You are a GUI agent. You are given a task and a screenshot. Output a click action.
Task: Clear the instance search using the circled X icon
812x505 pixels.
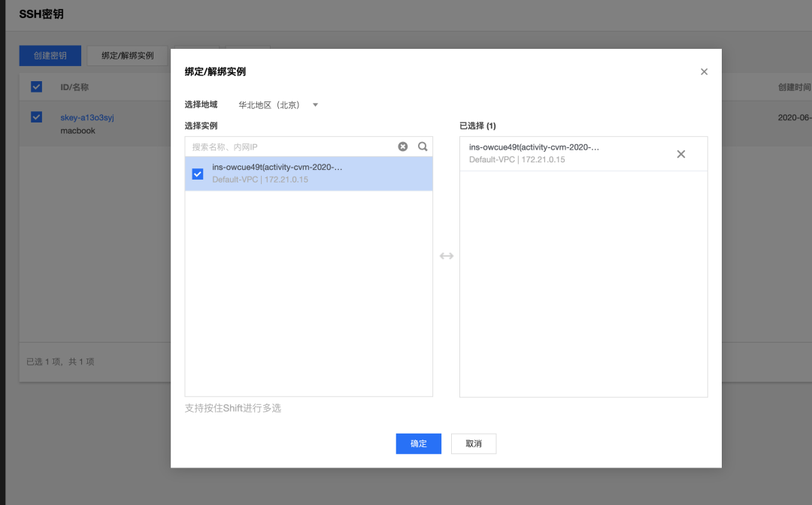tap(403, 146)
